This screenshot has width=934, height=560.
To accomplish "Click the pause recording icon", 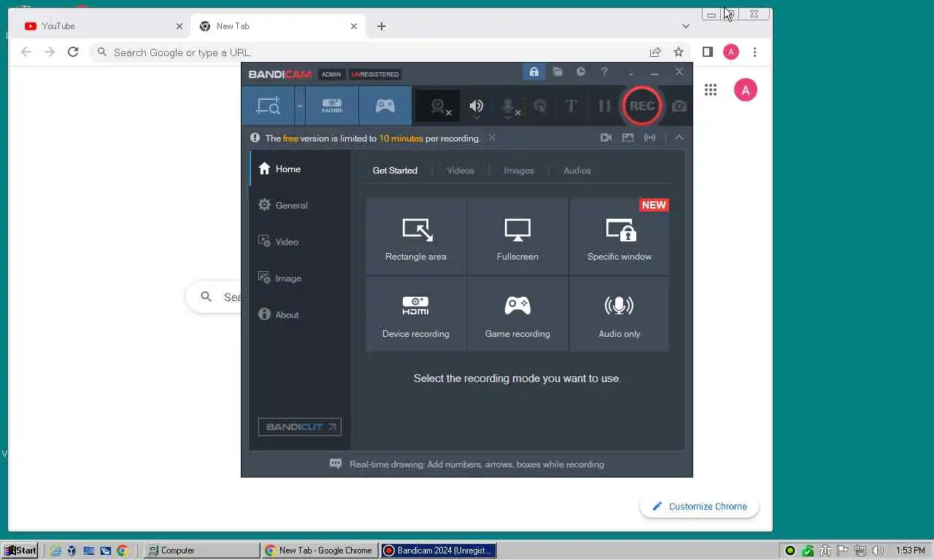I will [604, 106].
